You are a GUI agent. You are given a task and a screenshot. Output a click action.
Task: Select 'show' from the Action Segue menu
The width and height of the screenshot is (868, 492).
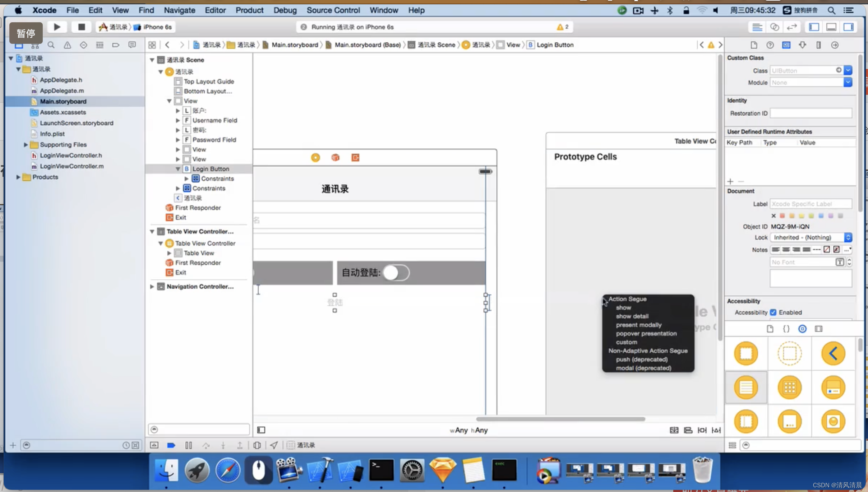coord(623,307)
